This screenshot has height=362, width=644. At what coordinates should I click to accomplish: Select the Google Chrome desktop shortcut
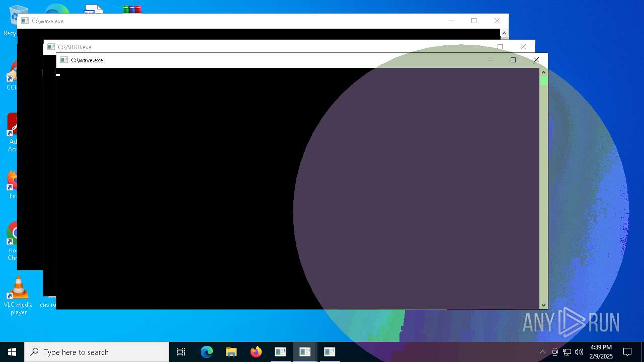click(x=11, y=241)
